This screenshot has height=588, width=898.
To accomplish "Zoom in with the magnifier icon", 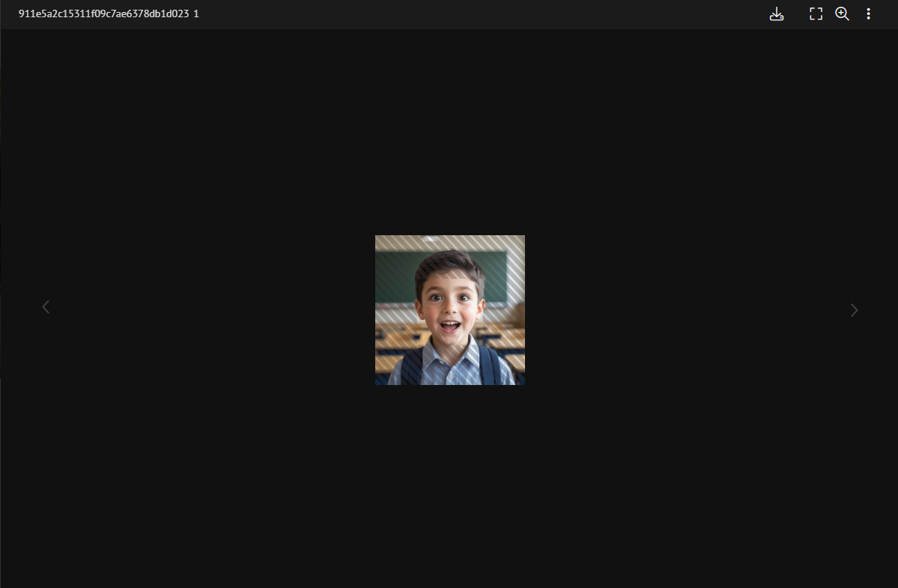I will tap(842, 14).
